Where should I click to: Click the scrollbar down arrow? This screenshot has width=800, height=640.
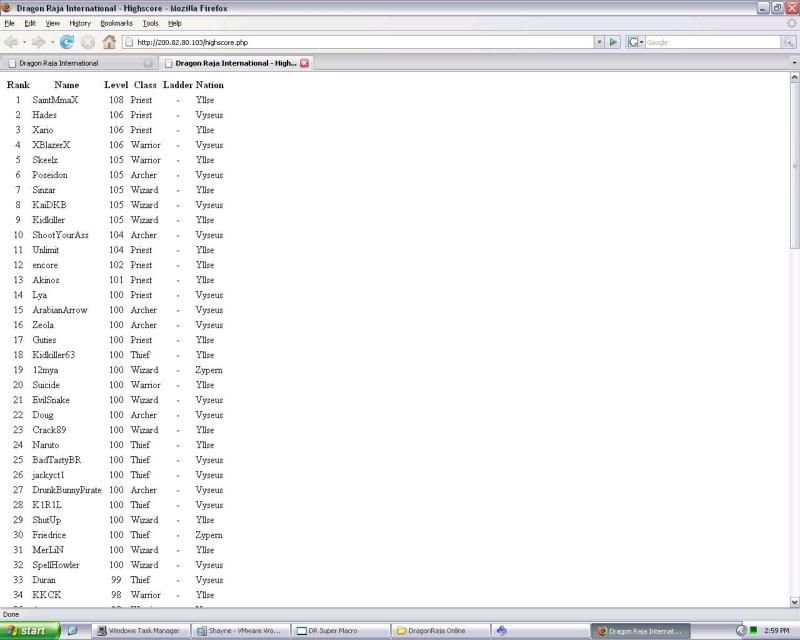tap(794, 602)
